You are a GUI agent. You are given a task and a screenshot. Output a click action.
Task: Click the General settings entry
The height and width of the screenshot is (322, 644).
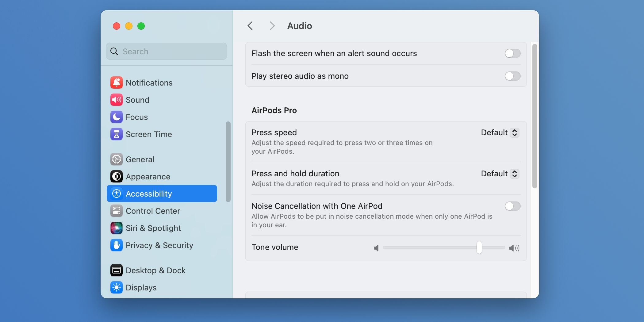[140, 159]
